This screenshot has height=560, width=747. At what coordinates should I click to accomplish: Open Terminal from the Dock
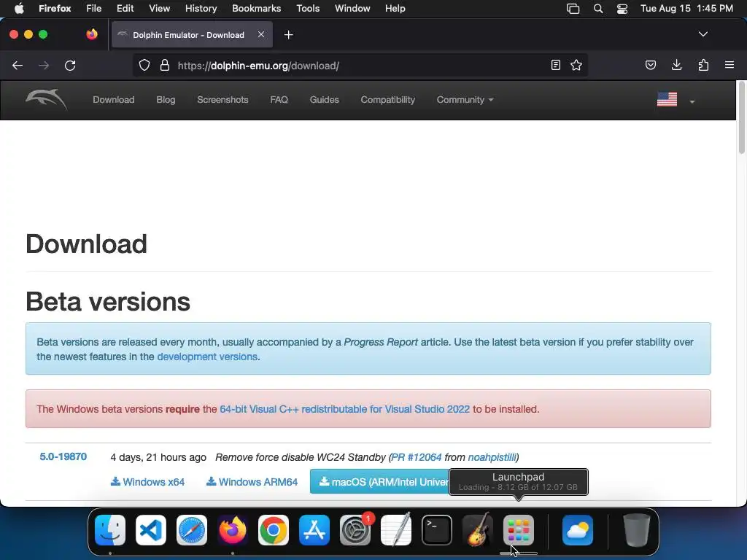point(437,530)
